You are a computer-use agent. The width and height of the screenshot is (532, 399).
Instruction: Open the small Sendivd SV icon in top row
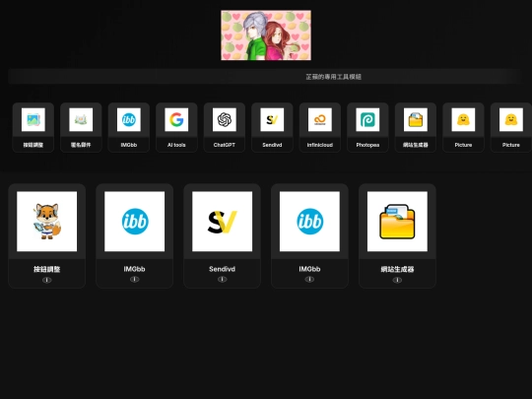tap(272, 119)
